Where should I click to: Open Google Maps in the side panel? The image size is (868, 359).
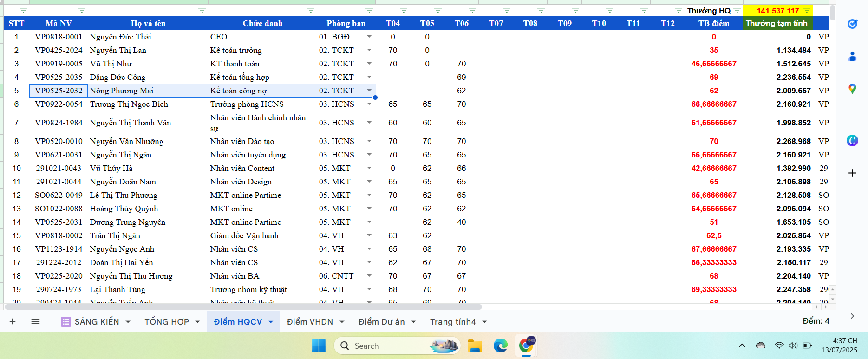tap(852, 89)
